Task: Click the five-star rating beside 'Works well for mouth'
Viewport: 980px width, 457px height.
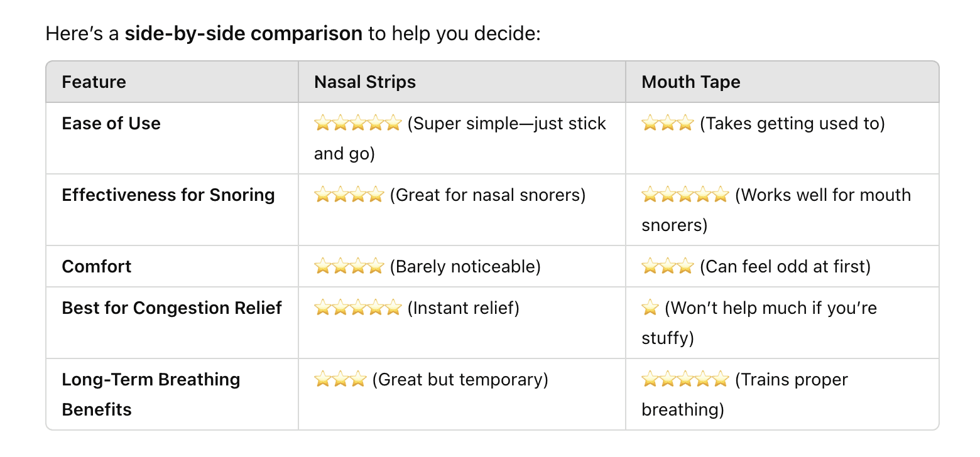Action: tap(685, 195)
